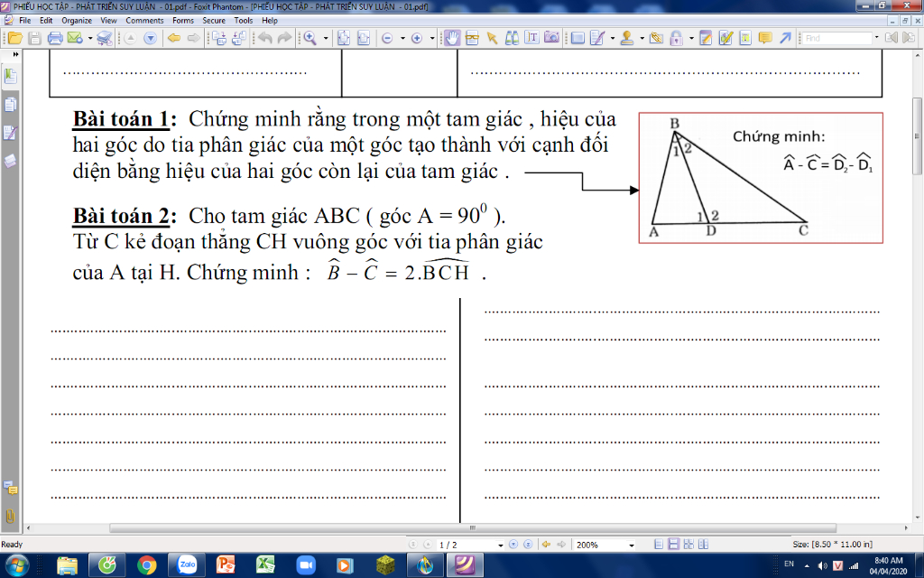Viewport: 924px width, 578px height.
Task: Show the Bookmarks panel in left sidebar
Action: pyautogui.click(x=10, y=76)
